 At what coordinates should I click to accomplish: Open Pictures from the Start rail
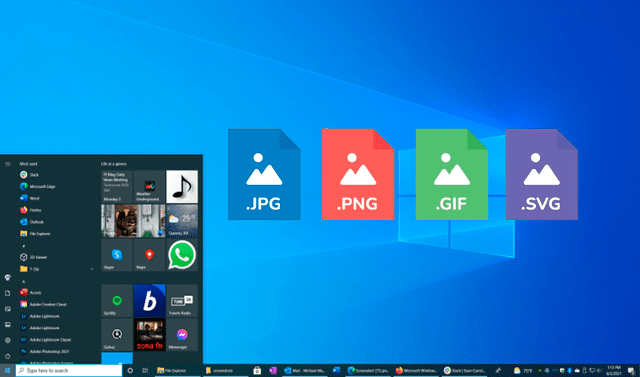coord(8,309)
